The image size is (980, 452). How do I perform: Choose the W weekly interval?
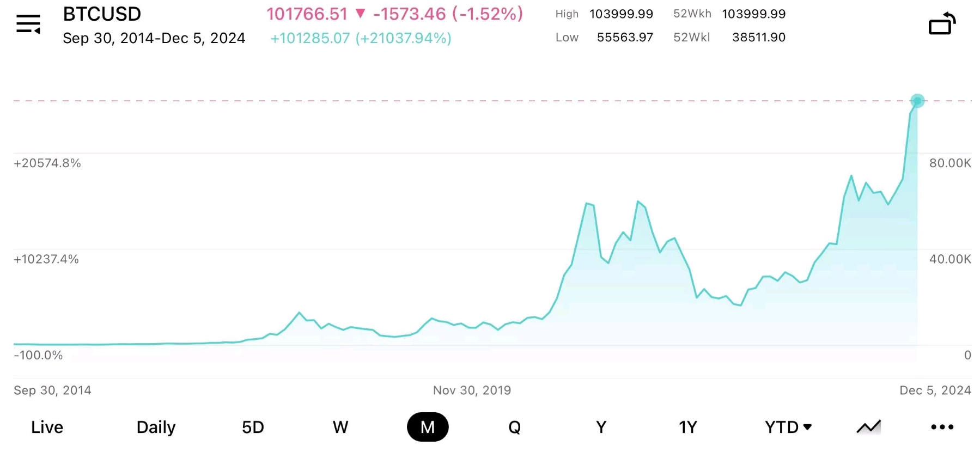click(340, 427)
